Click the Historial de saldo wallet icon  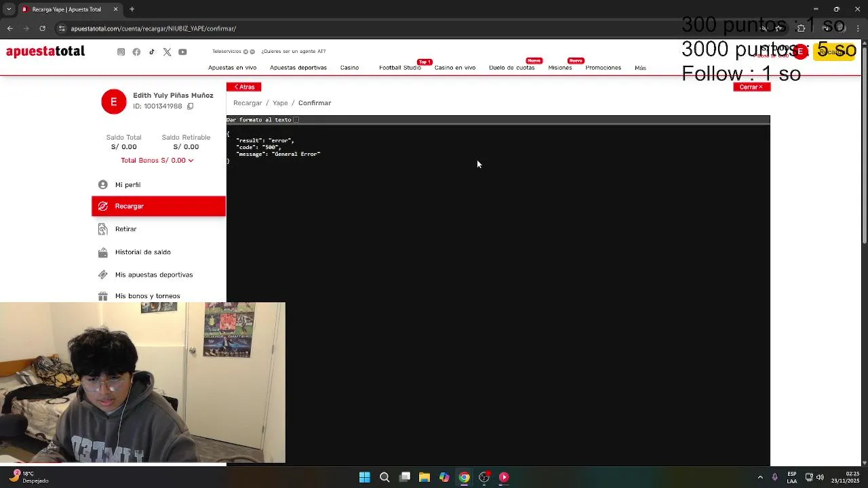(x=102, y=252)
